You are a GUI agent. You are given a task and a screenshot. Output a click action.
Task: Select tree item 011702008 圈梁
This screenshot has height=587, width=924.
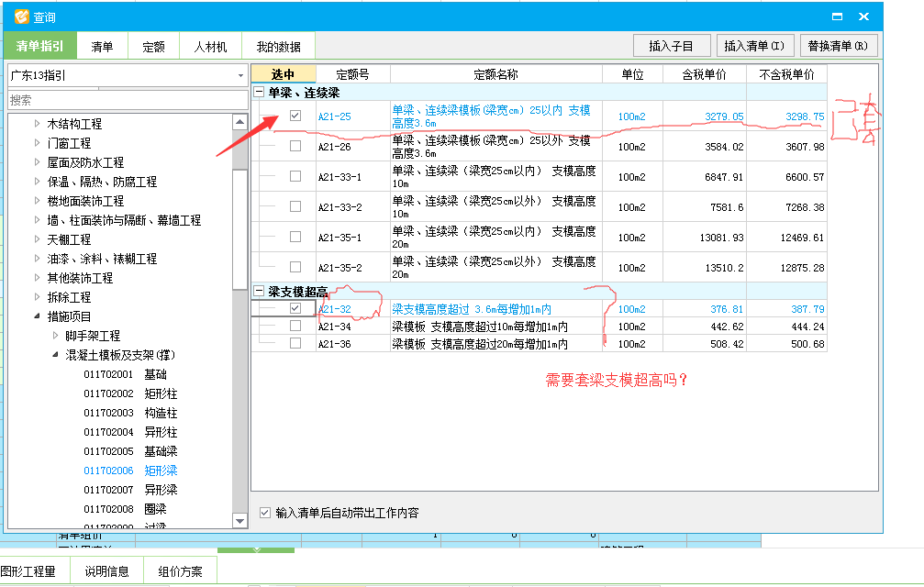tap(125, 509)
